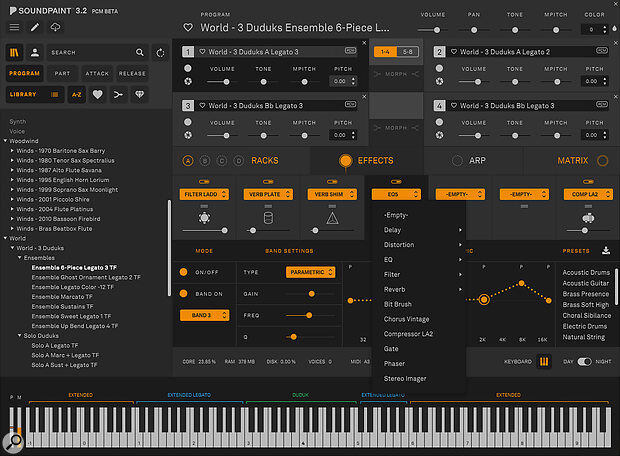Adjust the EQ Freq slider
This screenshot has height=456, width=620.
(310, 315)
